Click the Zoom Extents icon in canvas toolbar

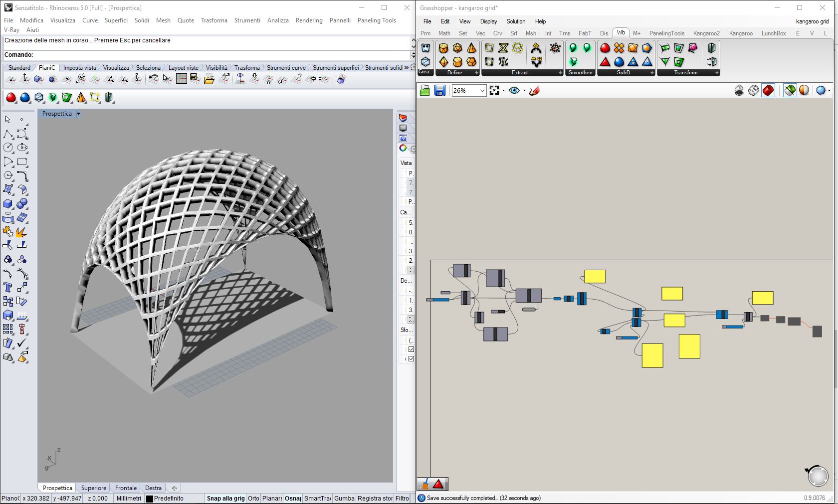[x=494, y=90]
